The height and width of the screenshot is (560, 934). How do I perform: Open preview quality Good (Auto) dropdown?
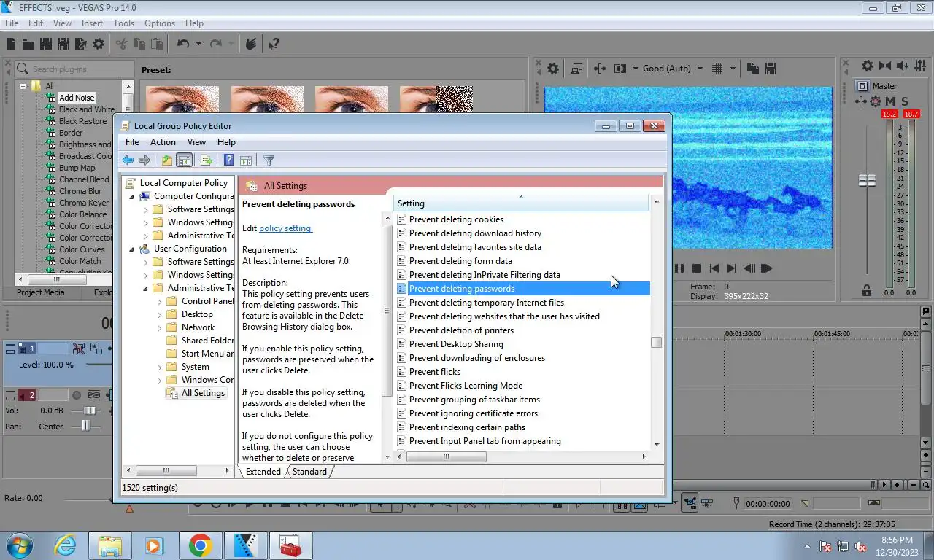pos(700,69)
